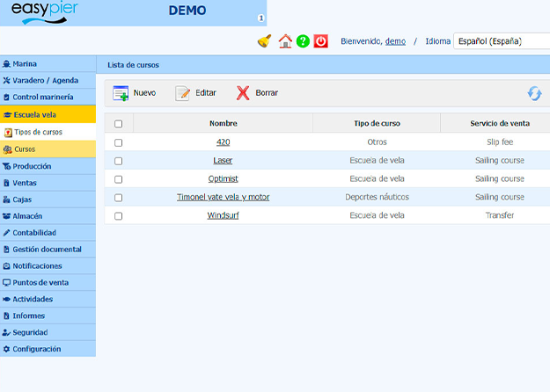
Task: Open the Gestión documental menu
Action: click(48, 249)
